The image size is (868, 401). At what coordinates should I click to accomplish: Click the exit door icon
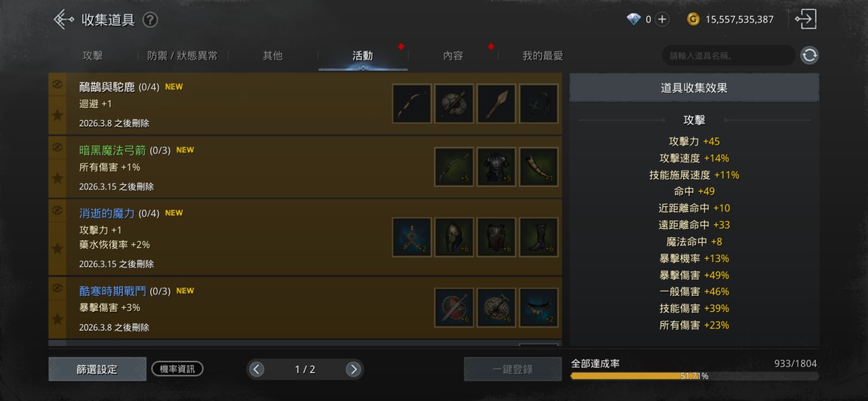click(805, 20)
